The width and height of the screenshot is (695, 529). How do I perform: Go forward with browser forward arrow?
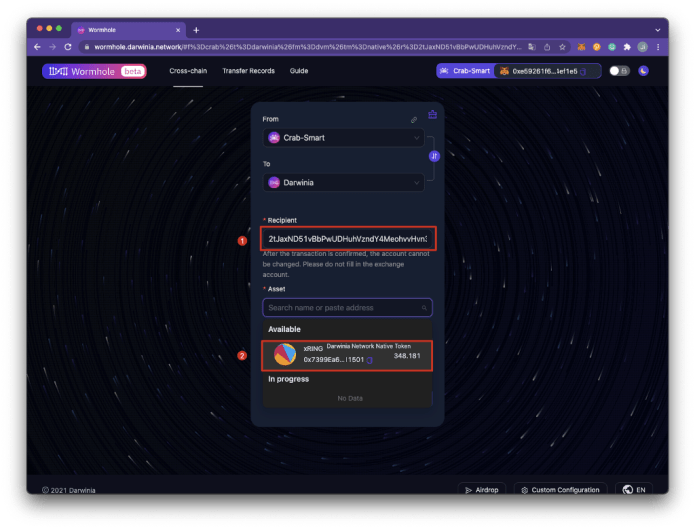tap(53, 47)
